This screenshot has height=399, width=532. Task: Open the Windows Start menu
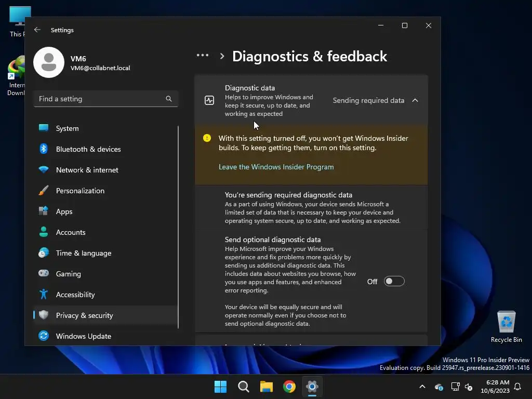click(220, 387)
